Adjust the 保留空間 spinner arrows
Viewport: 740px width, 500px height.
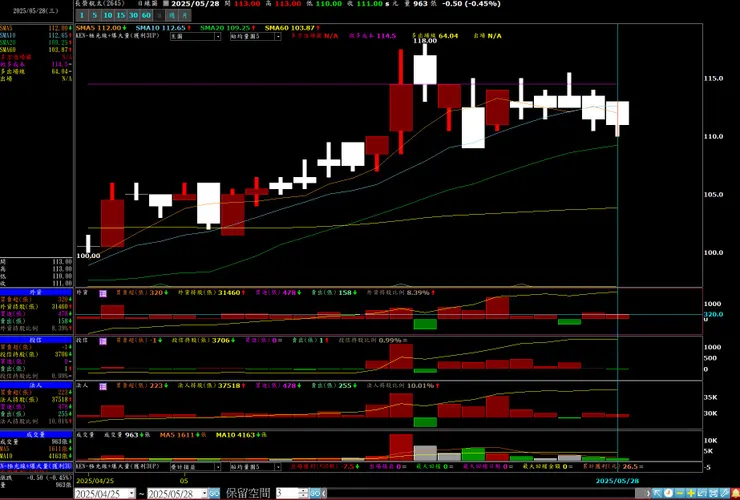(304, 493)
